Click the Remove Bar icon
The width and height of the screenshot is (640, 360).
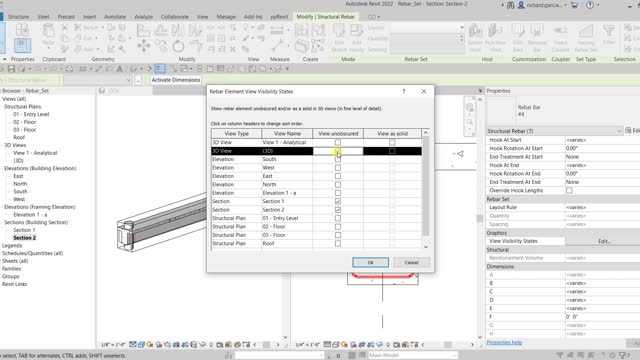(x=537, y=38)
